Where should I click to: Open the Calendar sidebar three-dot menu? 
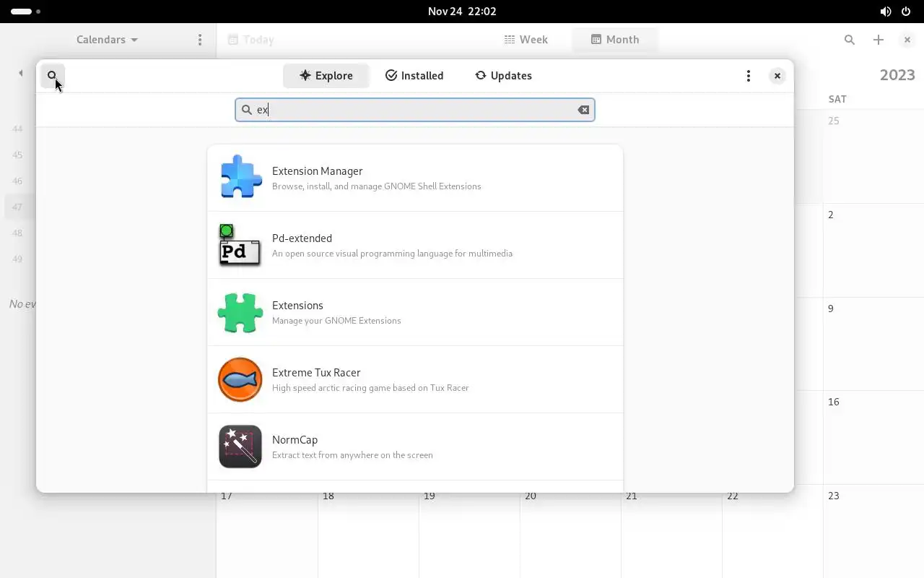tap(200, 40)
